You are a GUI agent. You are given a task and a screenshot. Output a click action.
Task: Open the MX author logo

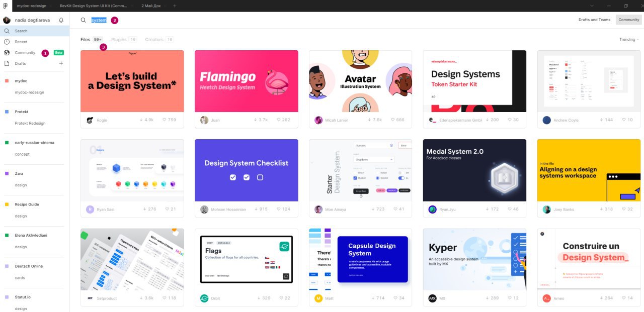tap(433, 298)
